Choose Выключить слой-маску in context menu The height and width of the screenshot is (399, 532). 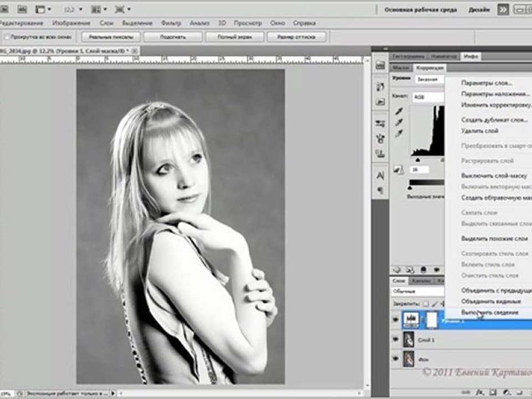pos(494,176)
